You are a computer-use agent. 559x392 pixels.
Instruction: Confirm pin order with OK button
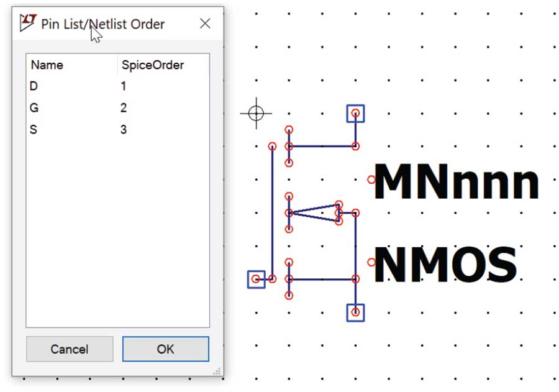point(165,349)
